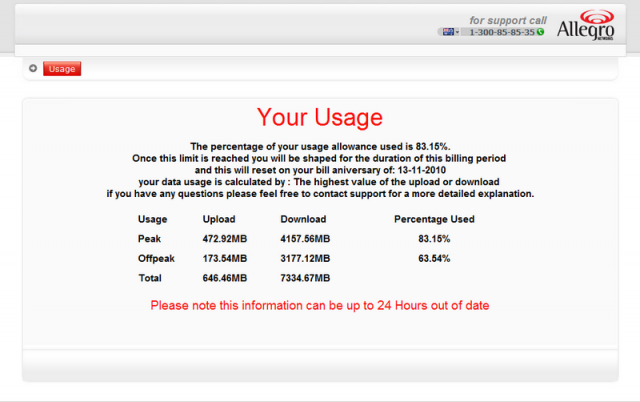
Task: Click the red '24 Hours out of date' notice
Action: (320, 305)
